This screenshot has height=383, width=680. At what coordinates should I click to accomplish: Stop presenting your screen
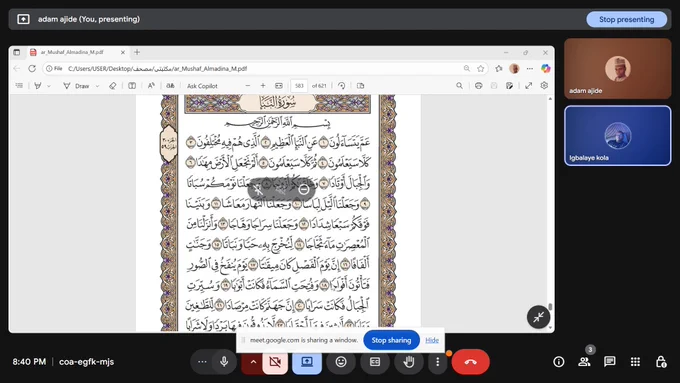tap(626, 20)
